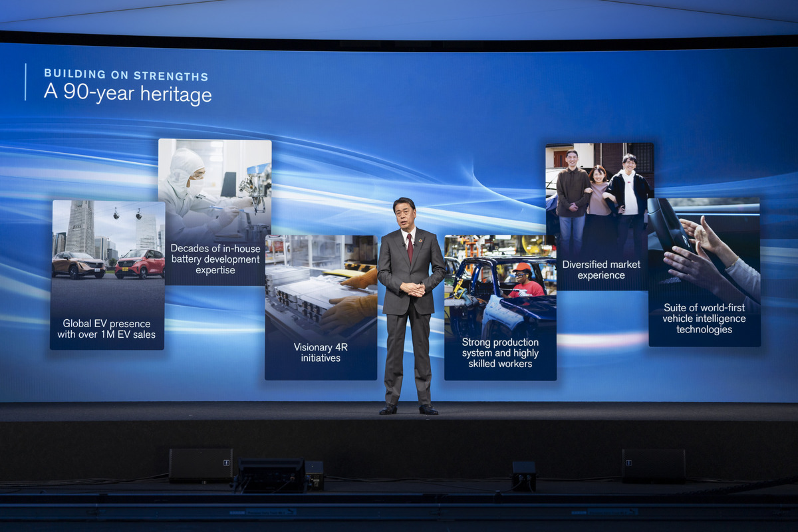Click the "Visionary 4R initiatives" caption
The image size is (798, 532).
[x=321, y=352]
